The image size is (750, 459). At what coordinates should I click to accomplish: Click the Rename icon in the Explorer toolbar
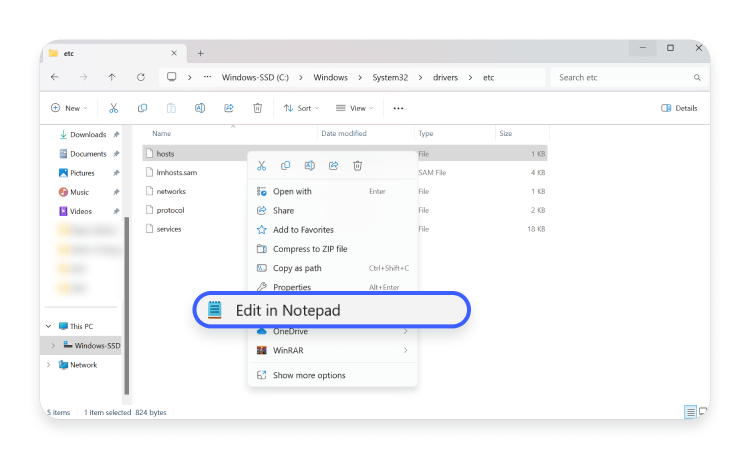(200, 109)
